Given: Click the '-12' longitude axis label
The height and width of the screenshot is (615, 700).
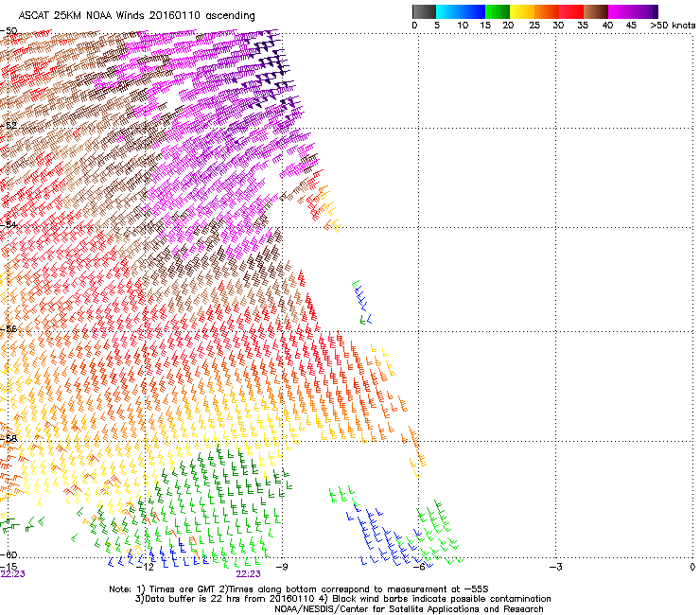Looking at the screenshot, I should point(145,567).
